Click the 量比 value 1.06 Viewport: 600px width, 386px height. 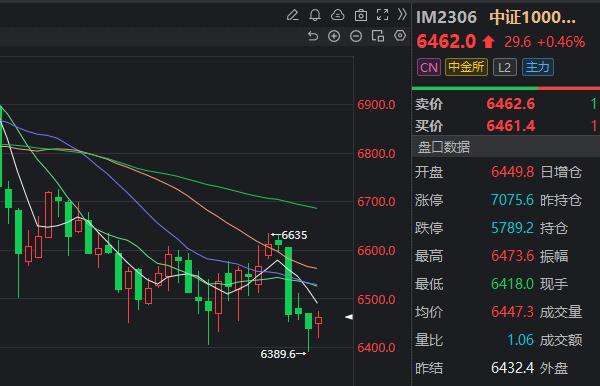point(520,340)
